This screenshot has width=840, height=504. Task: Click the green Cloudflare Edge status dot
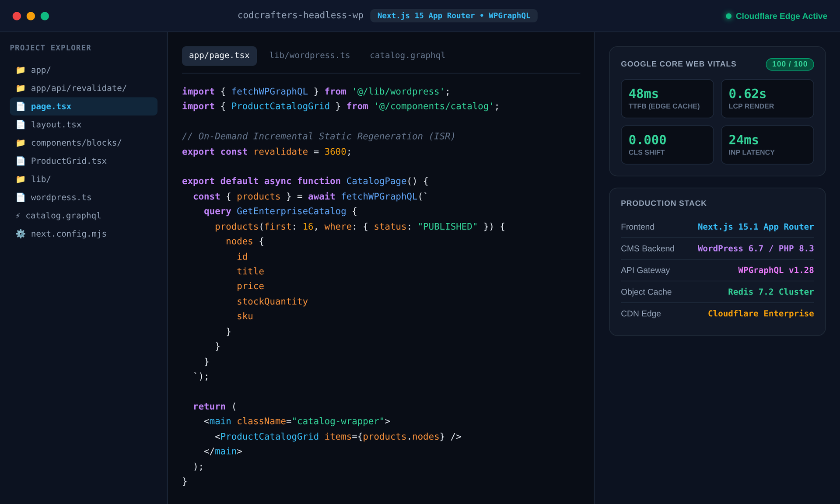[x=728, y=16]
